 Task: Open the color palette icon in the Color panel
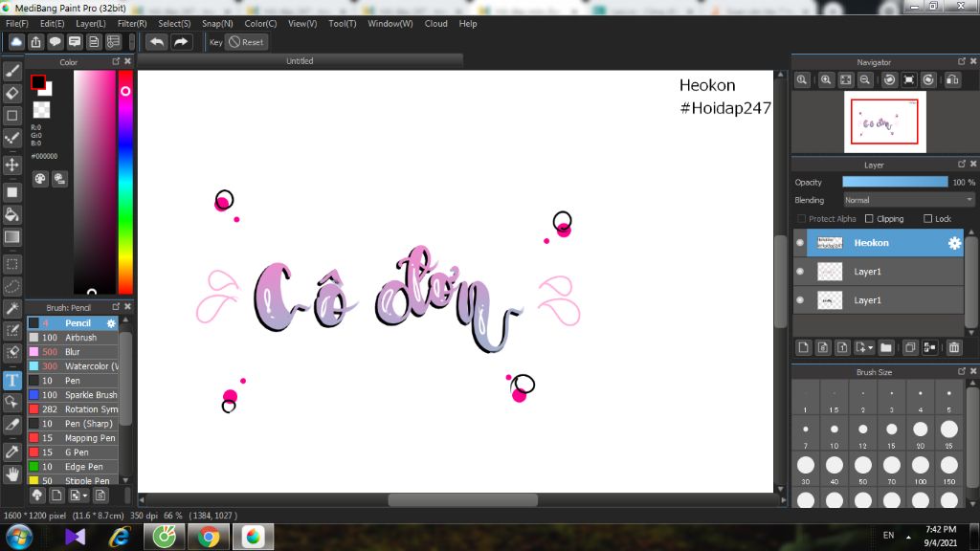tap(40, 179)
